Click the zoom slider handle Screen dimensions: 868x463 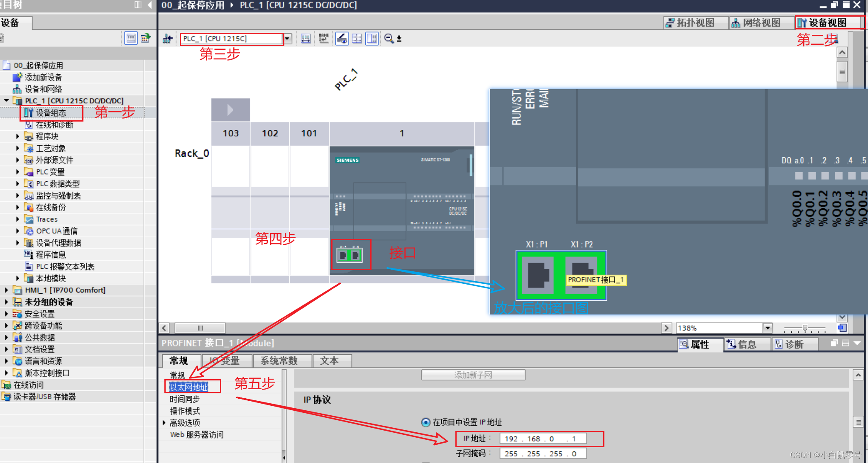805,328
